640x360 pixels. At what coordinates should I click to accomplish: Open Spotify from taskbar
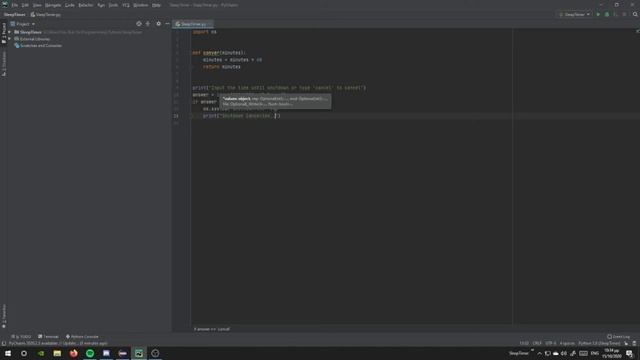pyautogui.click(x=90, y=353)
